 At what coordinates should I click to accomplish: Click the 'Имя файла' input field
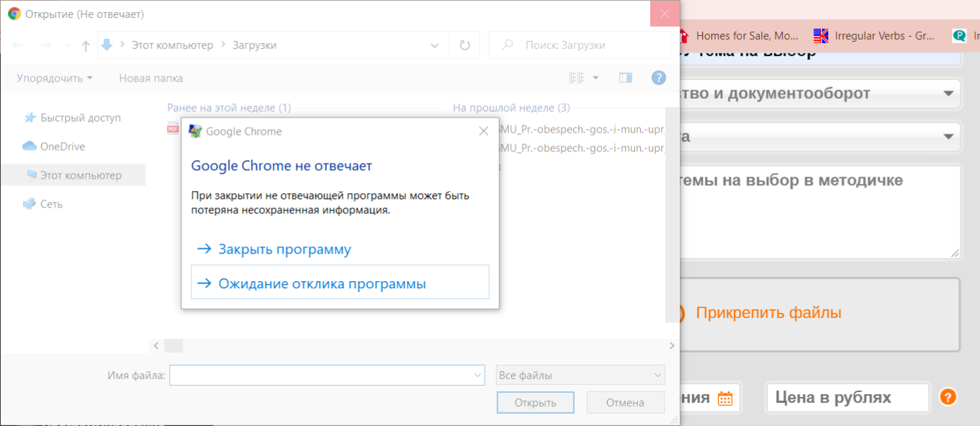327,375
